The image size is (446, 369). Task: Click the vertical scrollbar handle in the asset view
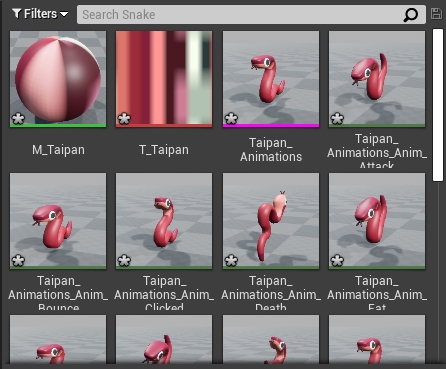click(x=437, y=105)
